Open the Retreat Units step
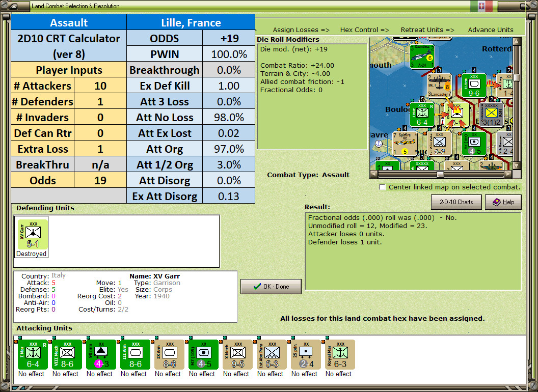This screenshot has height=392, width=538. point(427,30)
